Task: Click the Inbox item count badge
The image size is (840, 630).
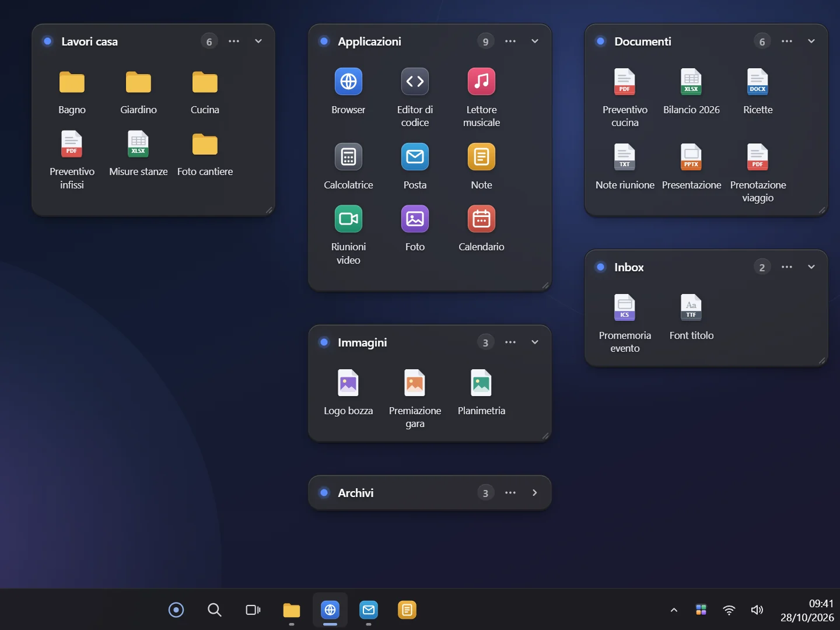Action: tap(762, 267)
